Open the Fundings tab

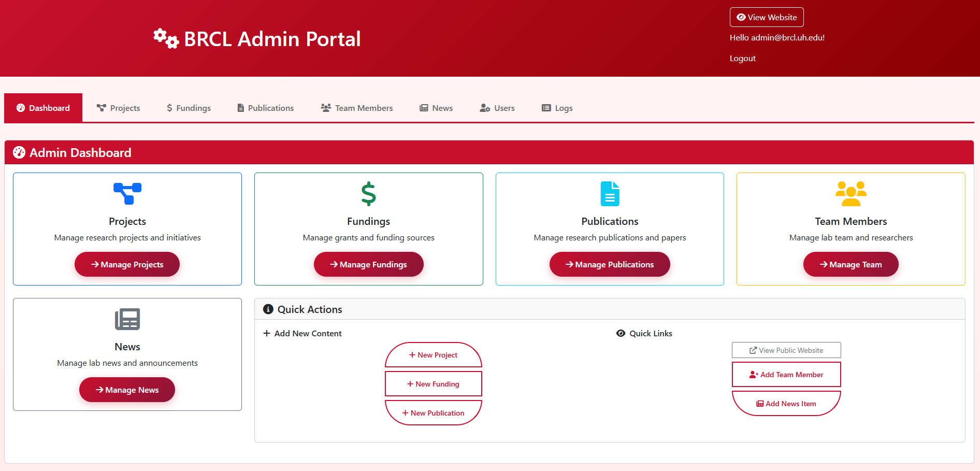[189, 108]
